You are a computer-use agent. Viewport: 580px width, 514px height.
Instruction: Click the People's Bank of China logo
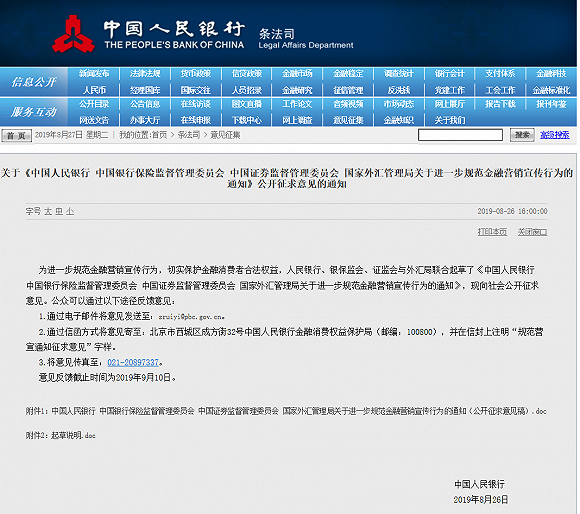73,34
